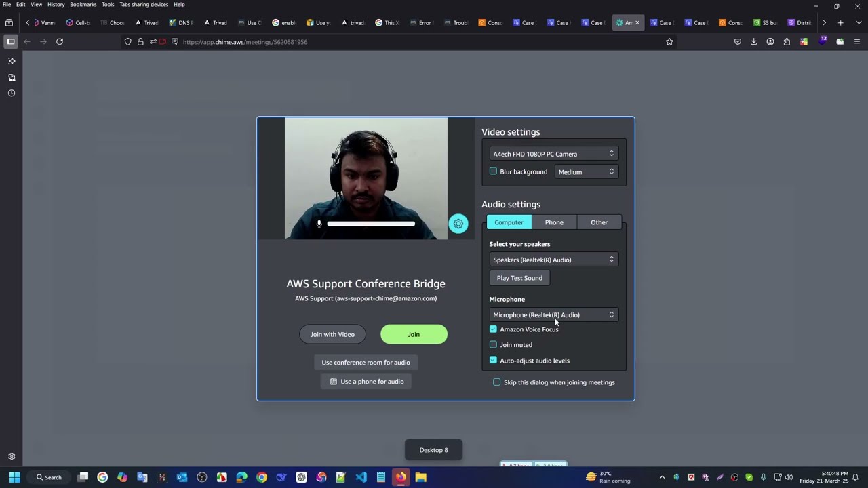This screenshot has width=868, height=488.
Task: Open the Firefox downloads panel
Action: (753, 42)
